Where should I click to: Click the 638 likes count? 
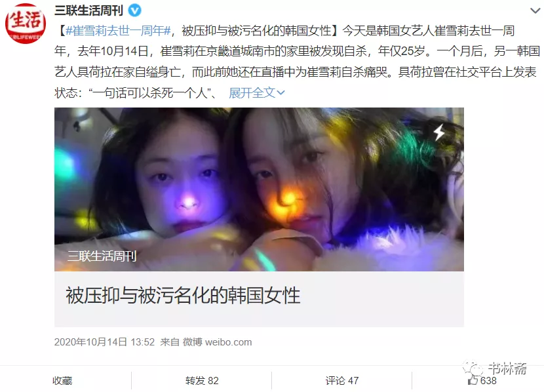click(x=488, y=381)
